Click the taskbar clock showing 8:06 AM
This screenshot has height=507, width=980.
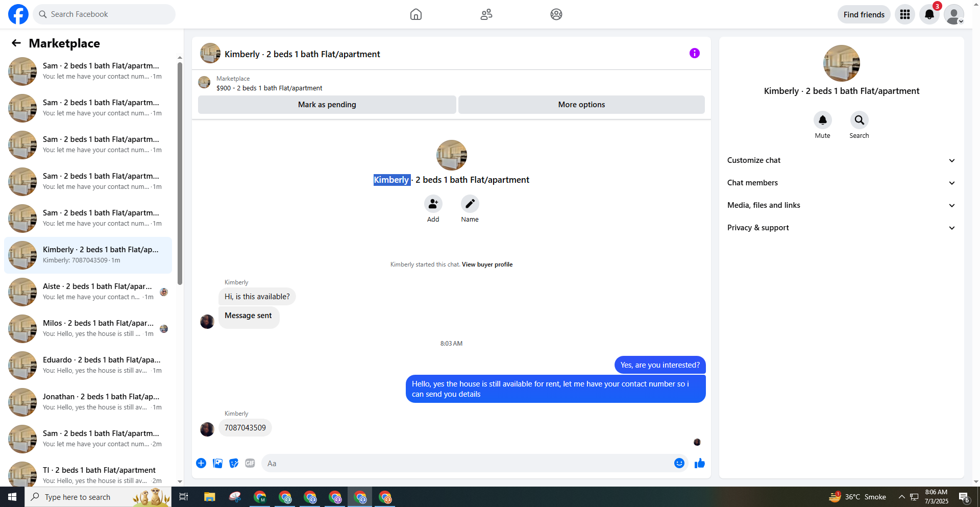(x=937, y=497)
